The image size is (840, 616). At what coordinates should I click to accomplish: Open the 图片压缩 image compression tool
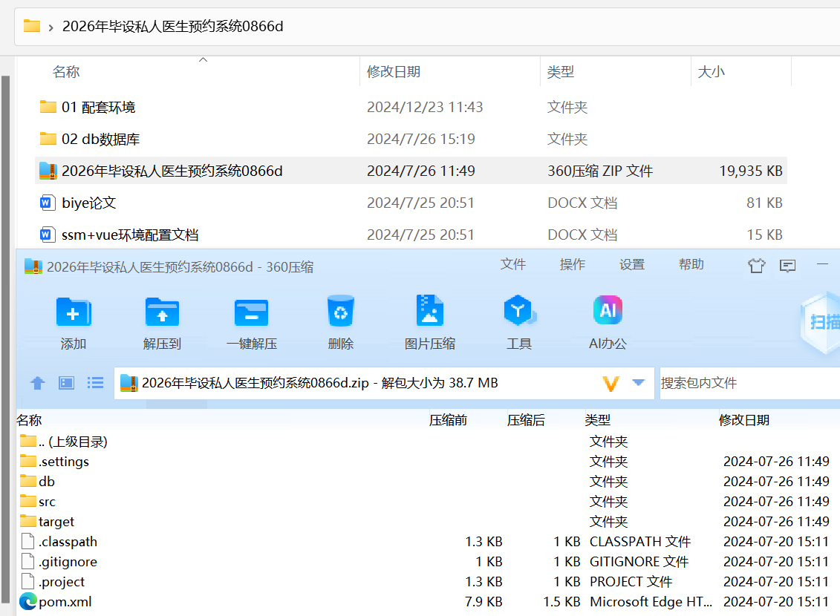429,310
